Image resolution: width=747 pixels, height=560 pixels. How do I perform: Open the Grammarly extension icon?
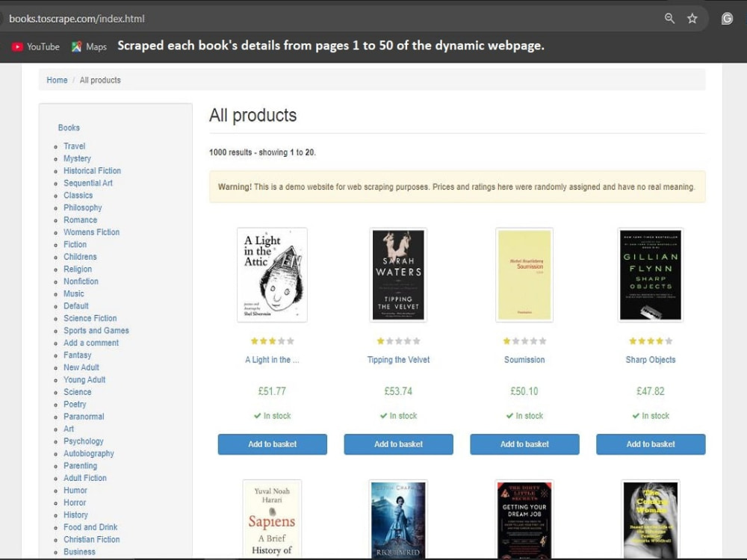click(727, 19)
